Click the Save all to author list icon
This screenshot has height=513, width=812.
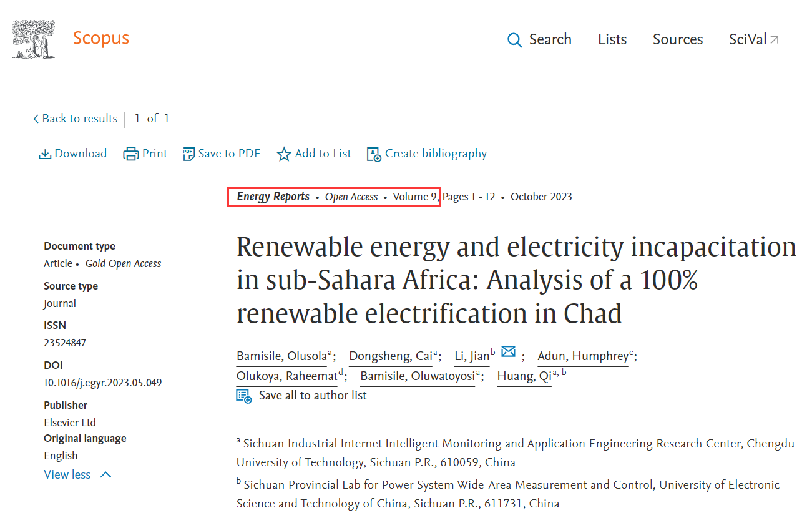244,396
